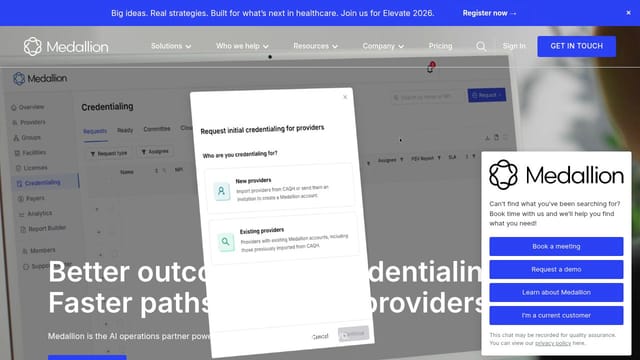Open Analytics in the app sidebar
640x360 pixels.
tap(36, 213)
